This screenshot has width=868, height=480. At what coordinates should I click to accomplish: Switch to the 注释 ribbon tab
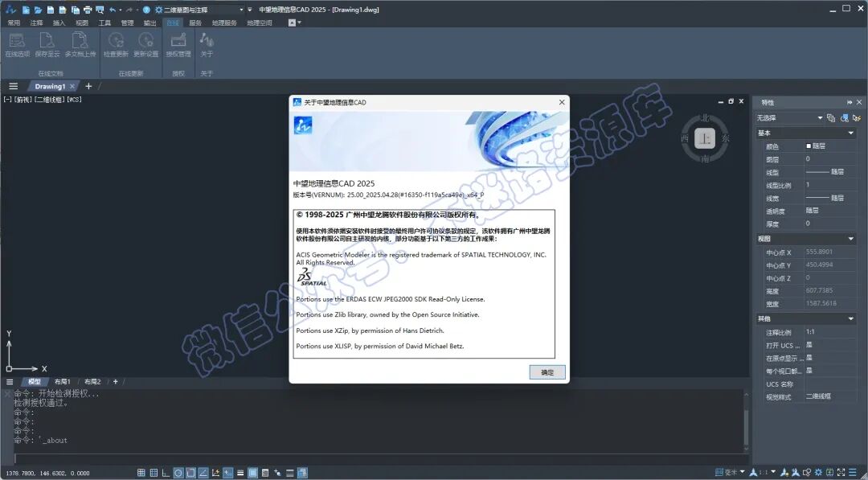click(36, 23)
